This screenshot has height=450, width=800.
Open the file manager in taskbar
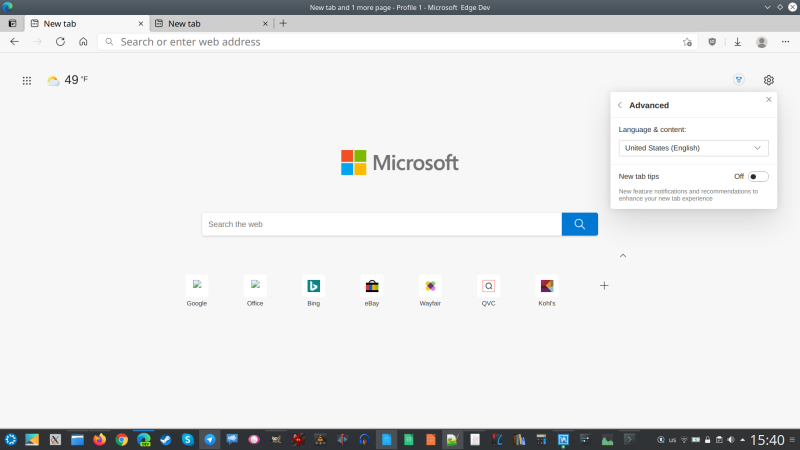coord(77,439)
